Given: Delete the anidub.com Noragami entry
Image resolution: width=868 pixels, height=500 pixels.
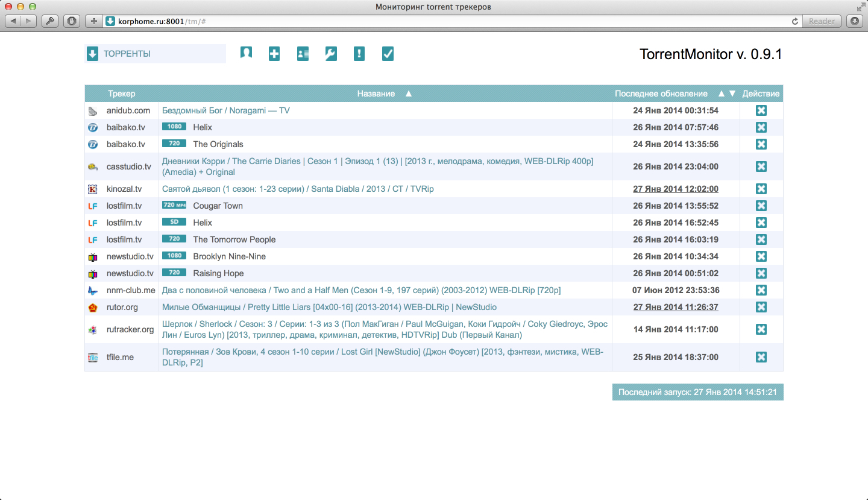Looking at the screenshot, I should 761,110.
